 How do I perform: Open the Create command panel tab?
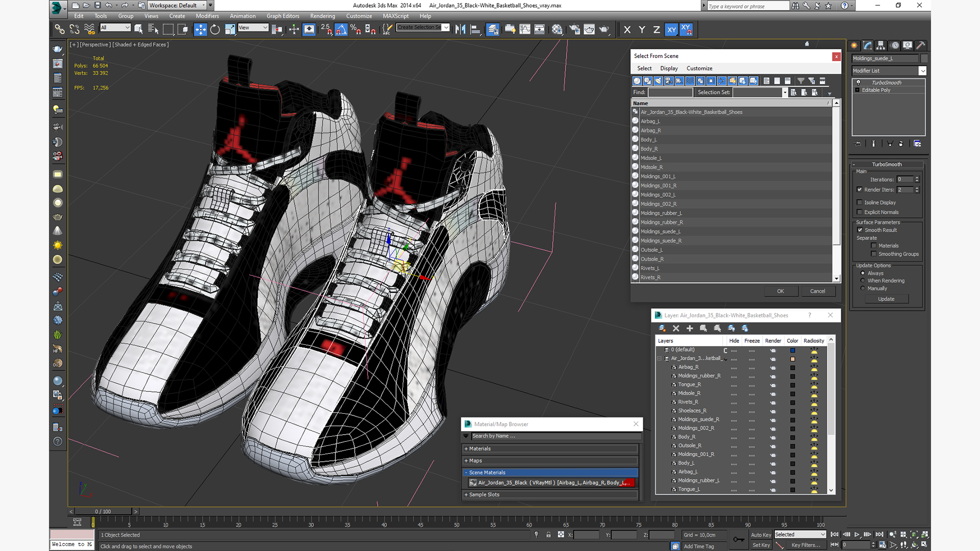(854, 45)
